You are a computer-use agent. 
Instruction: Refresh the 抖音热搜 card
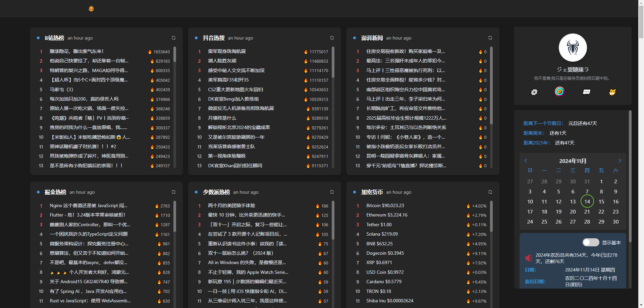point(332,38)
